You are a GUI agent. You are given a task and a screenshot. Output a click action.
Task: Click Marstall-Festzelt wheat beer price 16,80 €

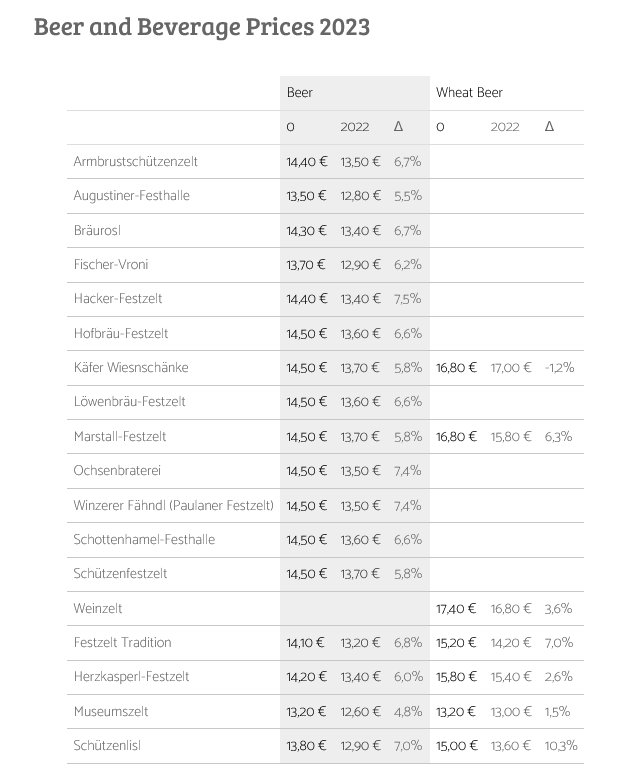coord(457,437)
